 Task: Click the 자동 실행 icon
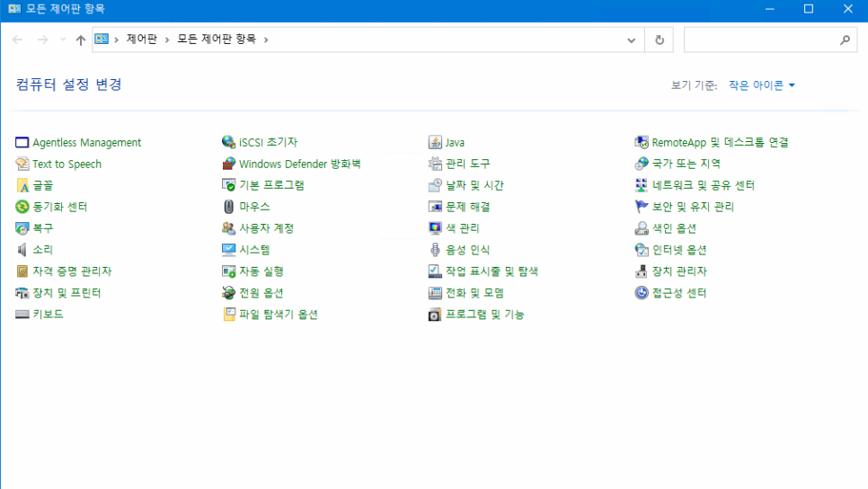click(x=228, y=271)
